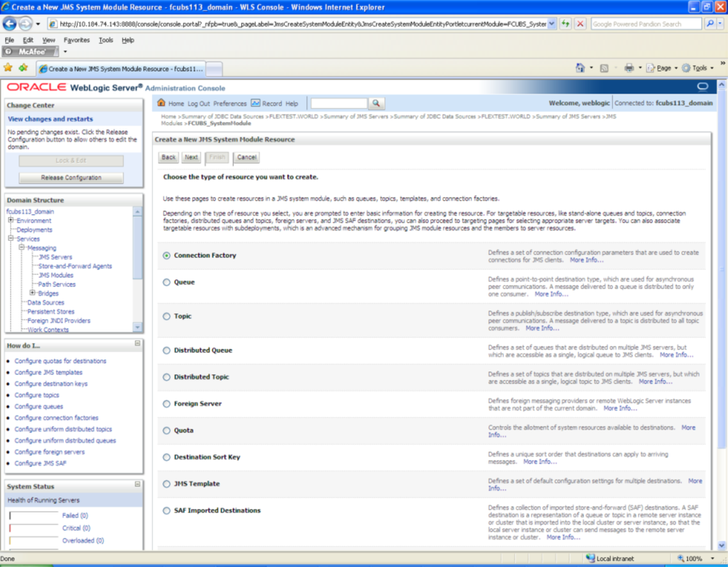Click the Next button
Image resolution: width=728 pixels, height=567 pixels.
tap(191, 157)
